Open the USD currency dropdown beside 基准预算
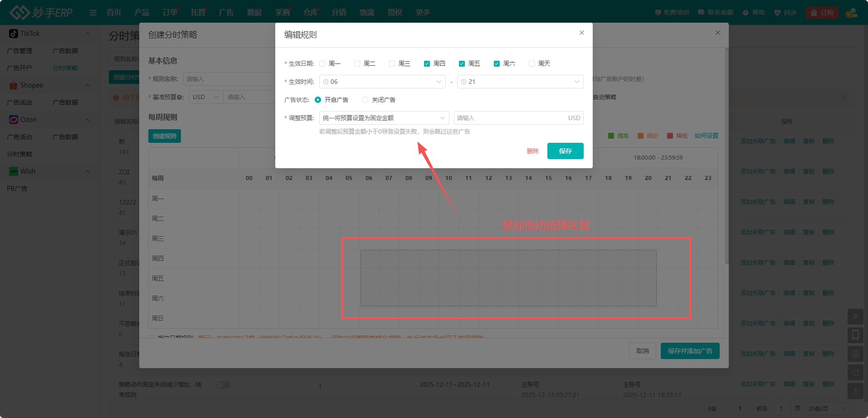The height and width of the screenshot is (418, 868). 206,97
